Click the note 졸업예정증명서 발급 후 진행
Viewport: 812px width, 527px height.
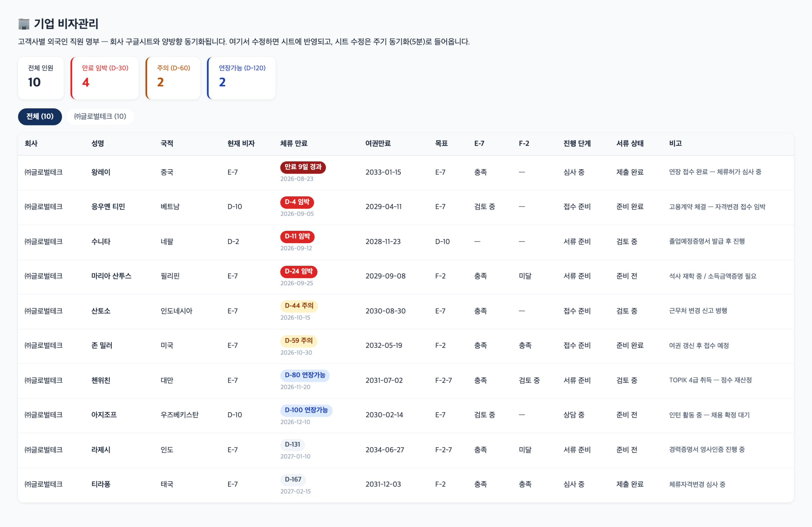(x=707, y=242)
